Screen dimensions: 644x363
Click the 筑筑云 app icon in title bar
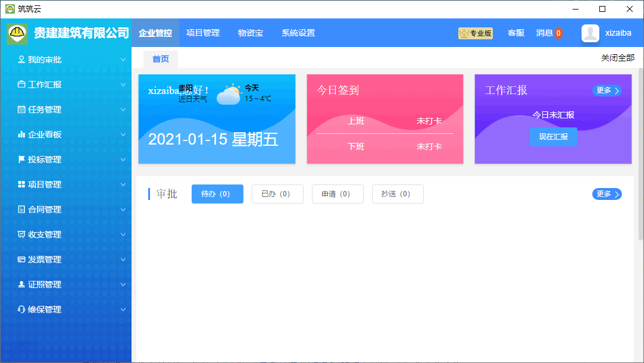click(10, 8)
